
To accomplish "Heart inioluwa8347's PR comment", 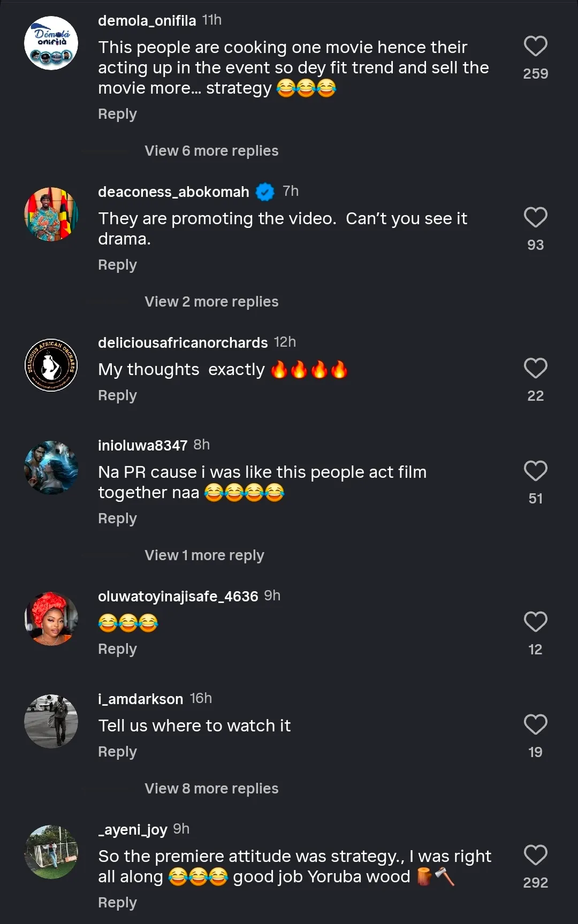I will coord(535,471).
